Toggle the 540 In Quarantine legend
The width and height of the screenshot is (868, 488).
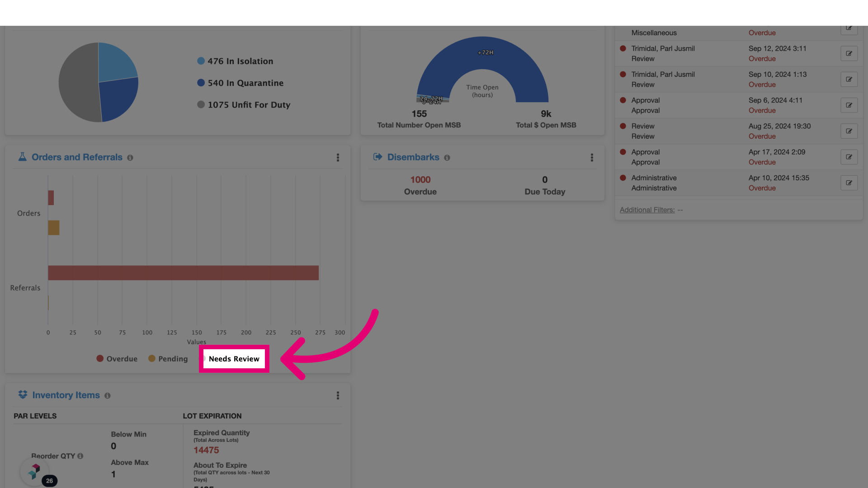[241, 83]
